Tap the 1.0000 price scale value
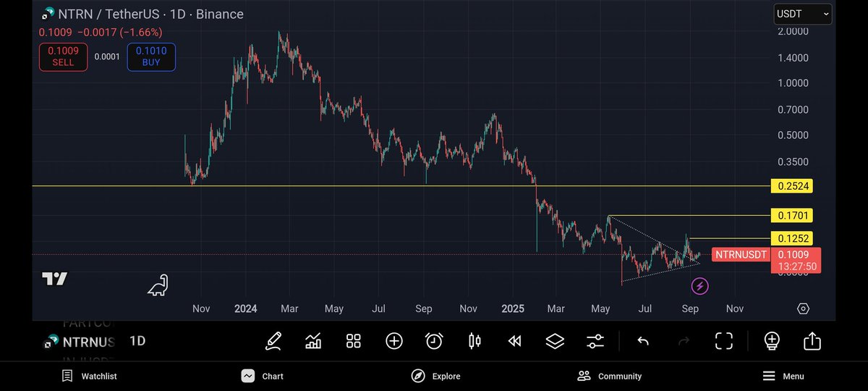Viewport: 868px width, 391px height. (x=793, y=83)
